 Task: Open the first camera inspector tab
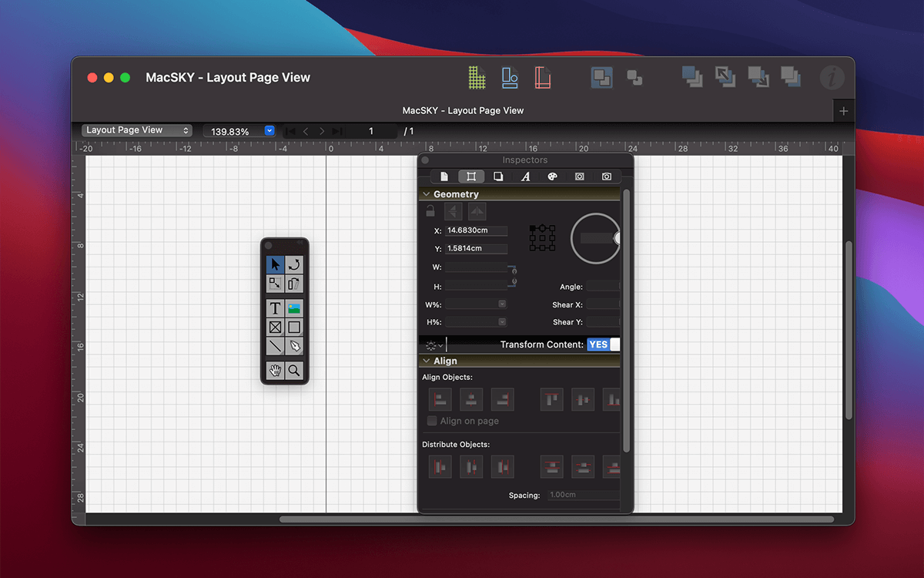click(x=579, y=176)
